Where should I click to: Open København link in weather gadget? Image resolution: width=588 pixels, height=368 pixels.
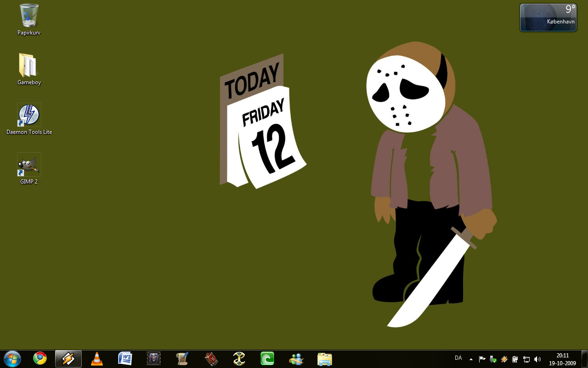[x=560, y=22]
